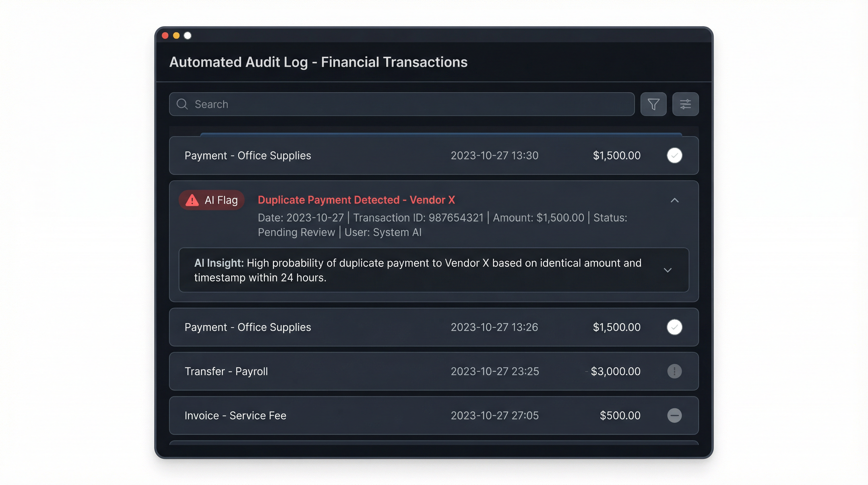This screenshot has width=868, height=485.
Task: Click the Automated Audit Log title
Action: pos(318,62)
